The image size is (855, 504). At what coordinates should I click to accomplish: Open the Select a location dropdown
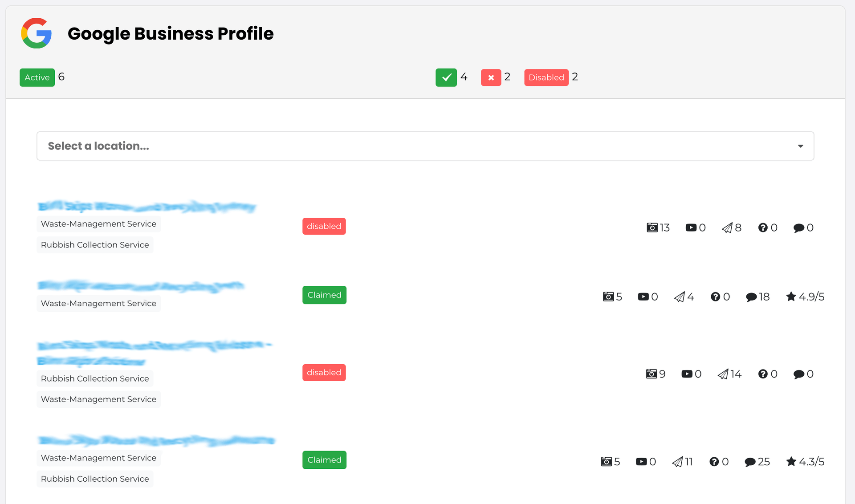point(425,146)
